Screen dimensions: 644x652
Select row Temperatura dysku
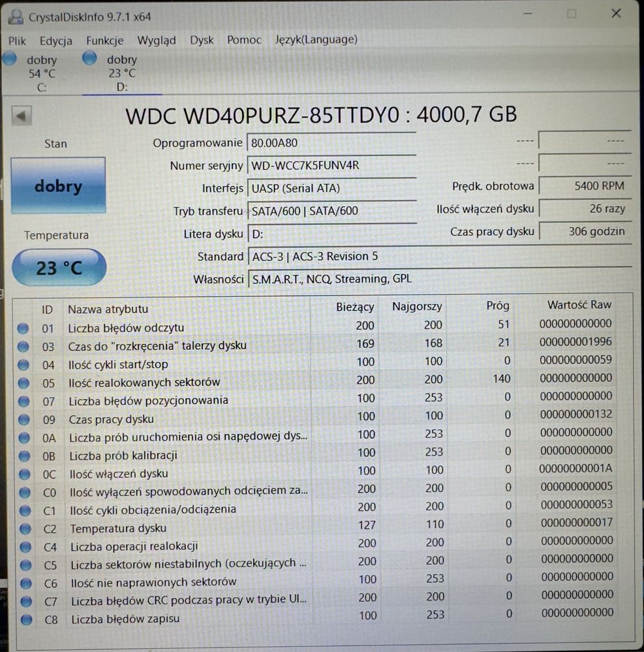point(317,527)
